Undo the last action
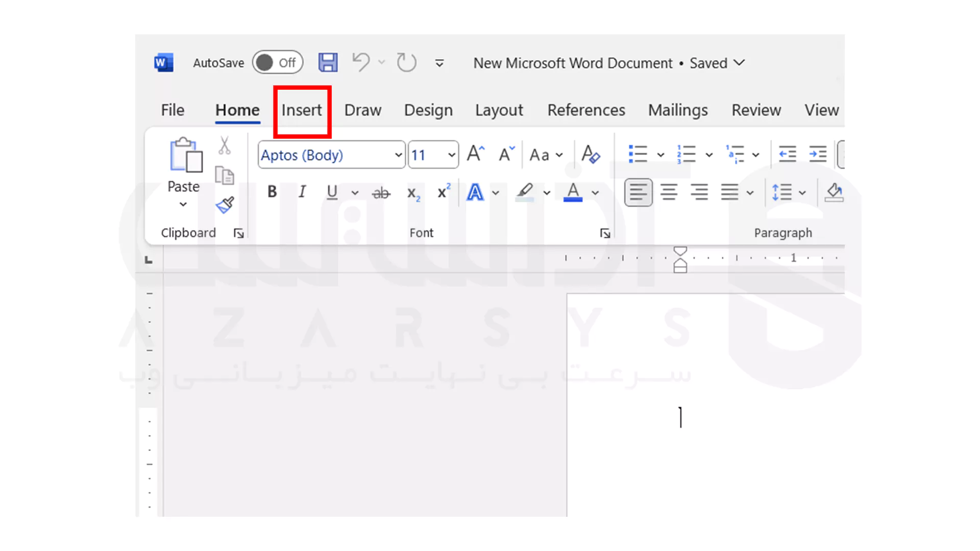 [361, 63]
